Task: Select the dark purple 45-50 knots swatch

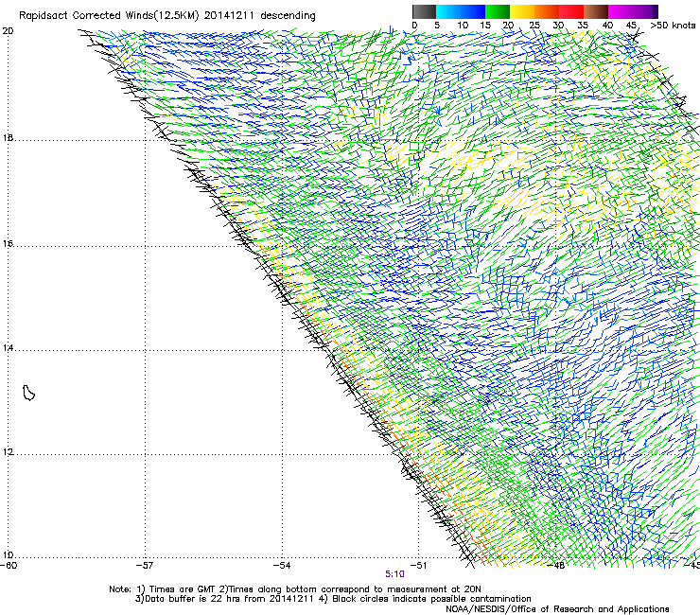Action: coord(645,11)
